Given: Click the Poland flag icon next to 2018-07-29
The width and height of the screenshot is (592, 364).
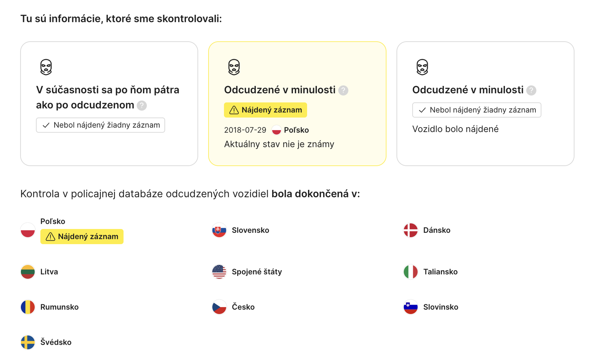Looking at the screenshot, I should pos(276,130).
